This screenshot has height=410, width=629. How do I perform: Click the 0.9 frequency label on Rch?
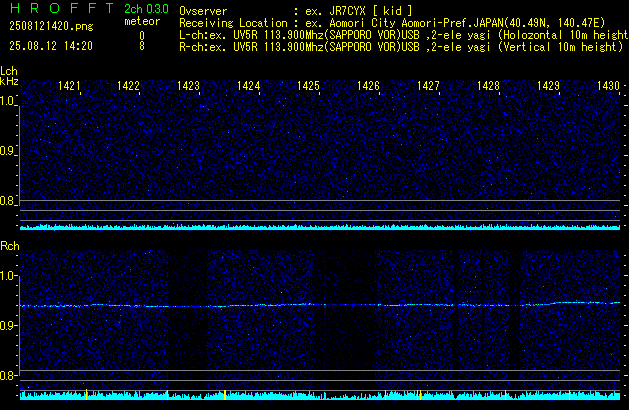click(x=7, y=325)
